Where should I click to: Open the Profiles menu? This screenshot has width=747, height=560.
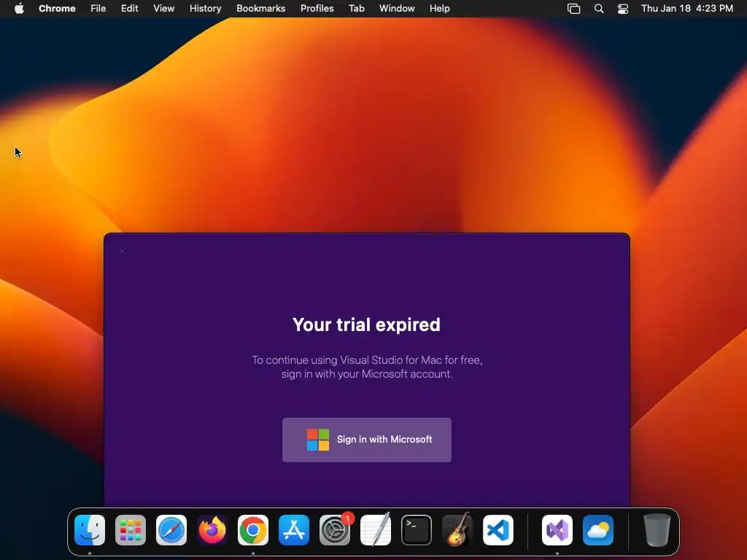(317, 9)
